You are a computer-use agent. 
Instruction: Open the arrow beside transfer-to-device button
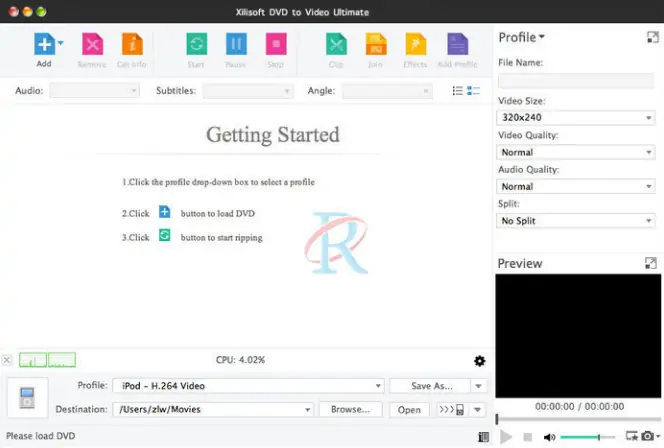click(477, 410)
